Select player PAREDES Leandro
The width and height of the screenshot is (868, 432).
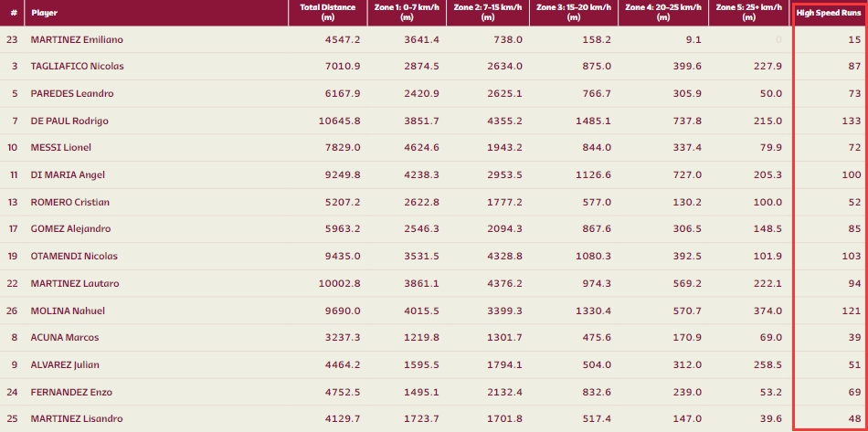[x=72, y=93]
